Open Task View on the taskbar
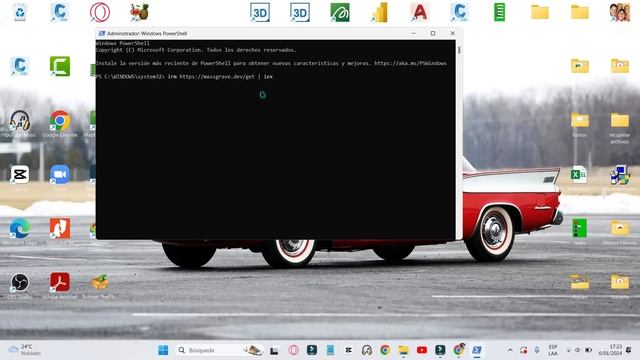The height and width of the screenshot is (360, 640). (x=274, y=350)
